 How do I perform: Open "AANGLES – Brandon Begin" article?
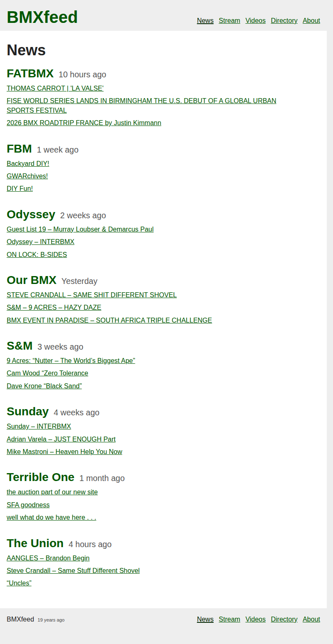[48, 558]
